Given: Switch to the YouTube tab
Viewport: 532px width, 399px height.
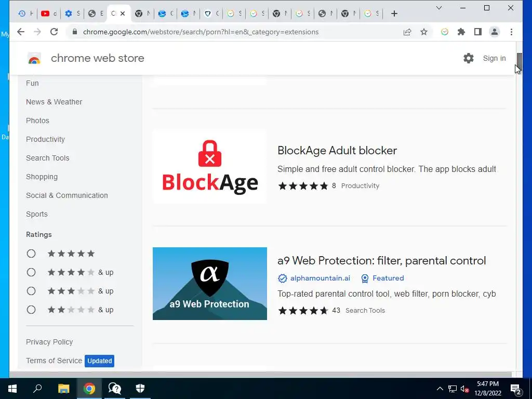Looking at the screenshot, I should coord(49,14).
